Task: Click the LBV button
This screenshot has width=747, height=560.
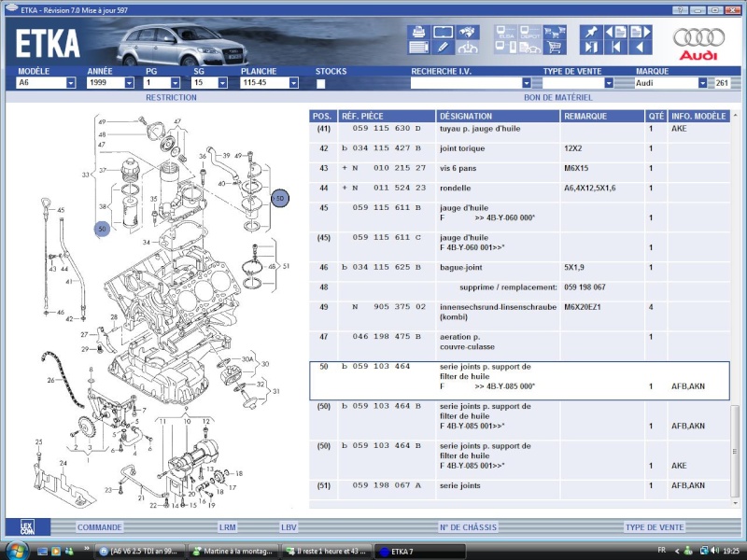Action: [289, 527]
